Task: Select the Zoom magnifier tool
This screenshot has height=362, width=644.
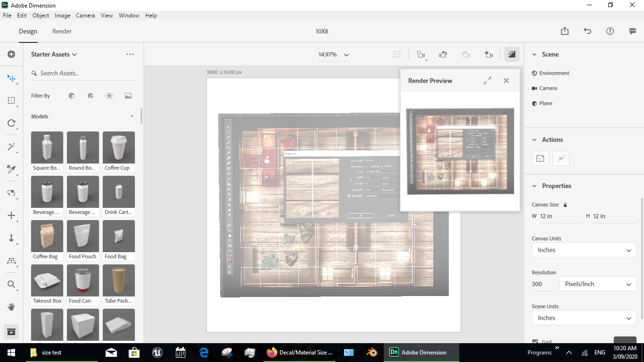Action: pos(11,284)
